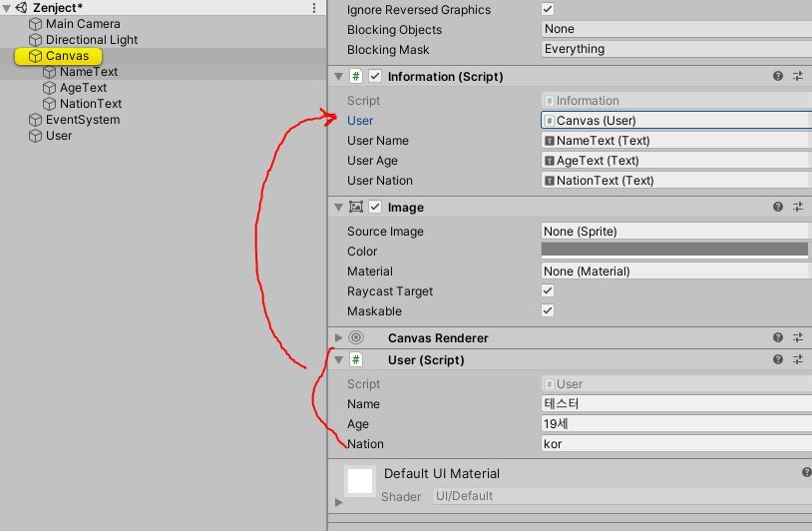Open help for Information (Script) component
The image size is (812, 531).
pos(778,76)
